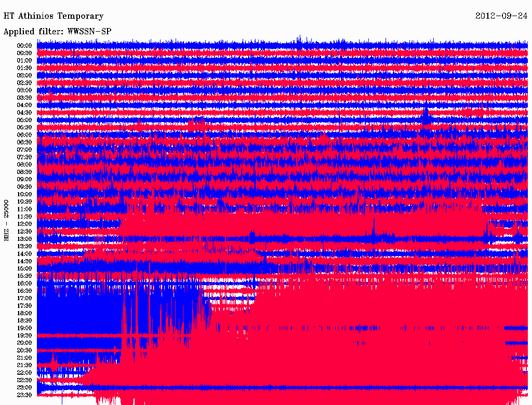Click the 14:00 time label
This screenshot has height=405, width=532.
[x=24, y=254]
